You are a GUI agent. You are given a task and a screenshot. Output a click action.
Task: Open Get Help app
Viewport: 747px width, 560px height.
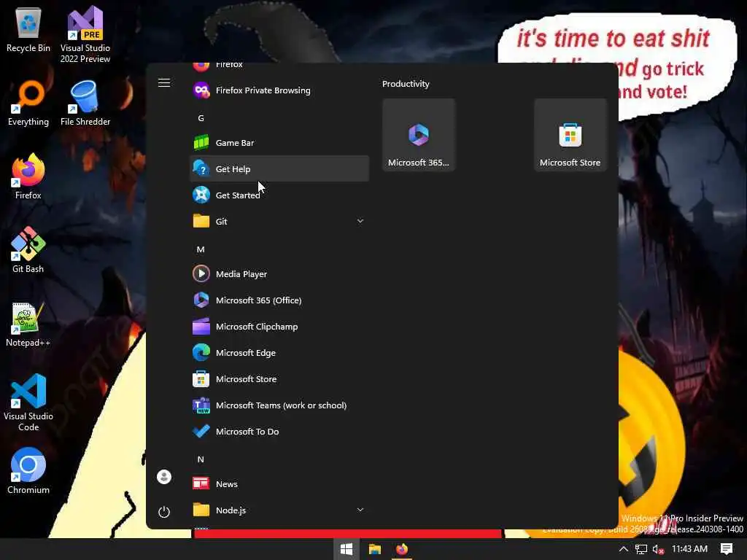pyautogui.click(x=279, y=169)
